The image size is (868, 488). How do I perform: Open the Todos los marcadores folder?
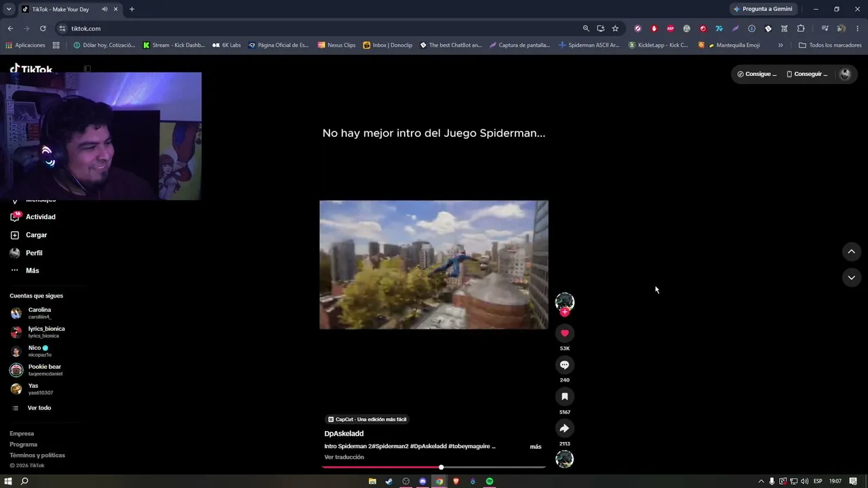pyautogui.click(x=830, y=45)
